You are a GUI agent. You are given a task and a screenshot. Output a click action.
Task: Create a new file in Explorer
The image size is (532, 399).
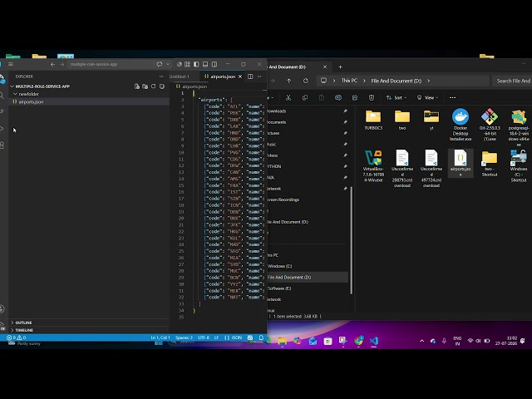tap(136, 86)
